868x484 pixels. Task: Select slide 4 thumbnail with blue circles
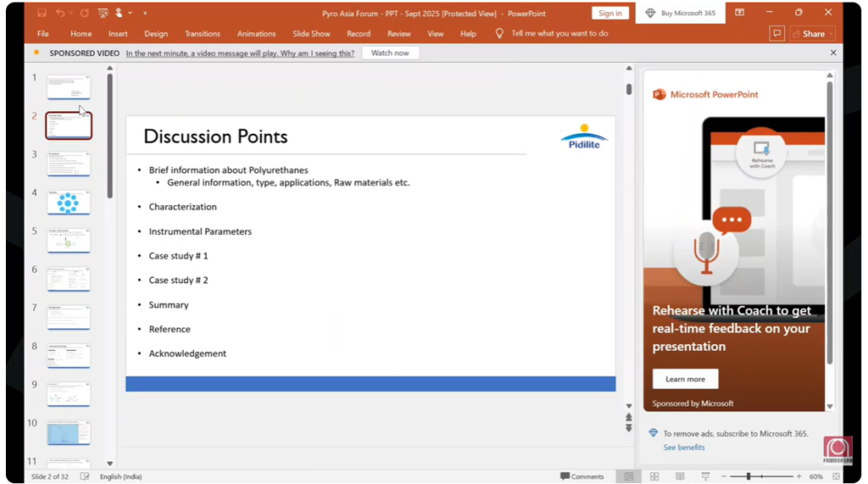tap(68, 203)
